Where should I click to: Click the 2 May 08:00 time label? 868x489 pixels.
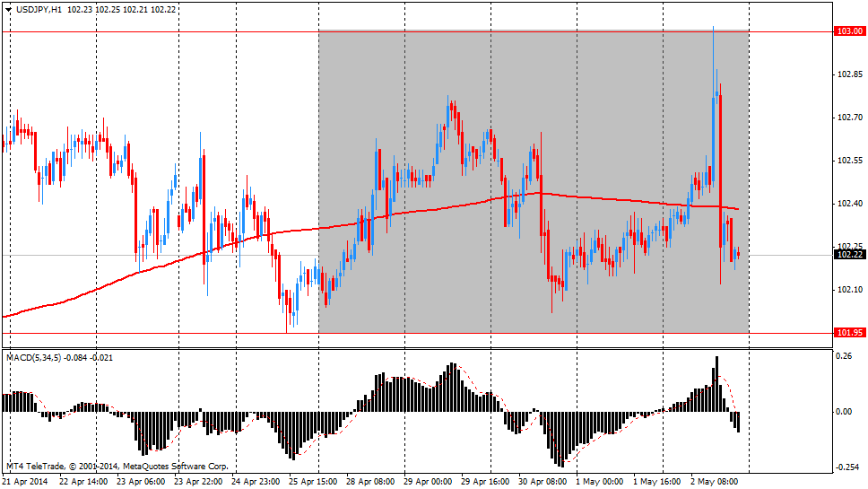coord(715,481)
